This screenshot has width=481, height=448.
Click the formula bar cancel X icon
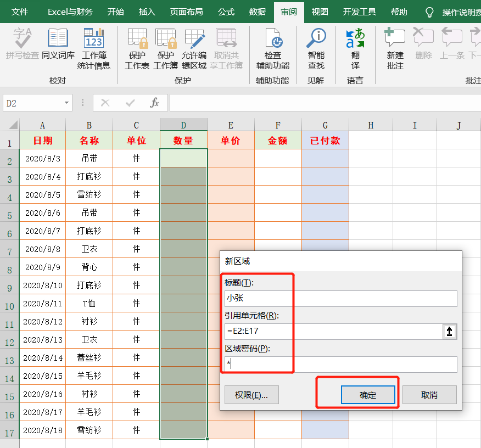[x=105, y=103]
